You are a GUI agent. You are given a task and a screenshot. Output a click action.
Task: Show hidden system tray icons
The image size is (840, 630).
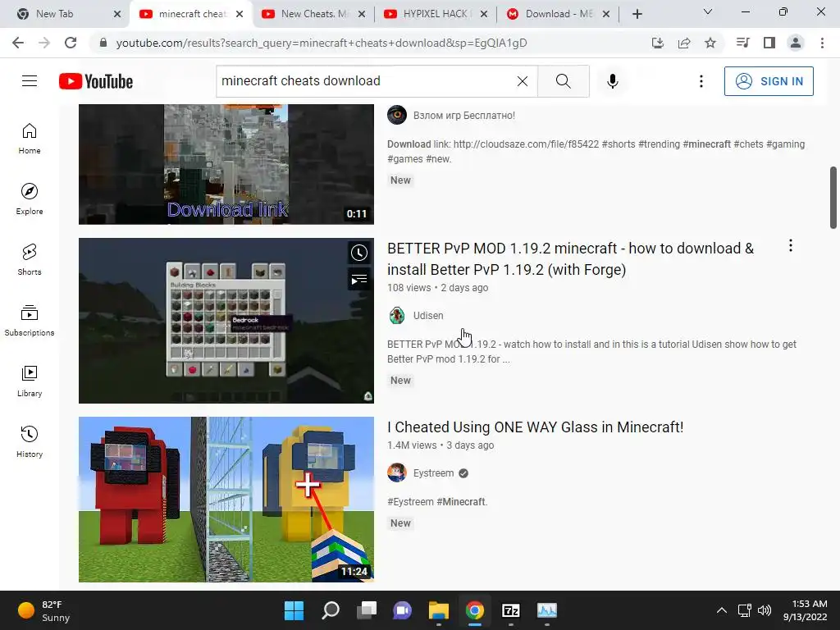(x=722, y=610)
